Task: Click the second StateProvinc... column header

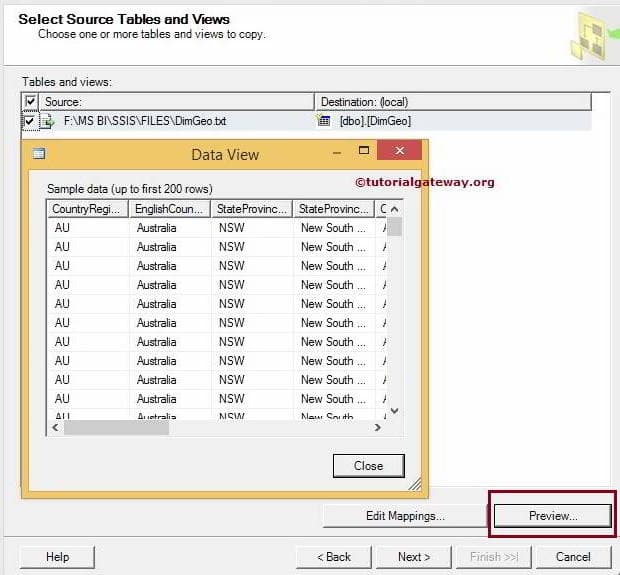Action: [x=334, y=209]
